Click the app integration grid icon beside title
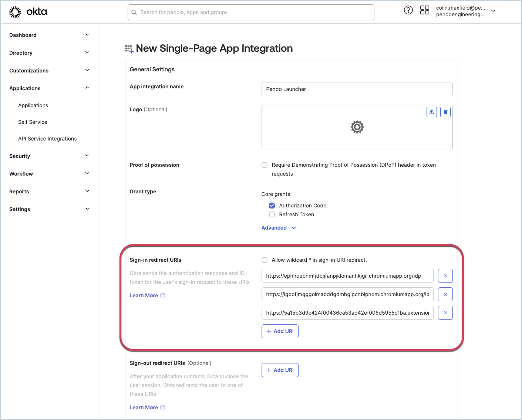 click(129, 49)
